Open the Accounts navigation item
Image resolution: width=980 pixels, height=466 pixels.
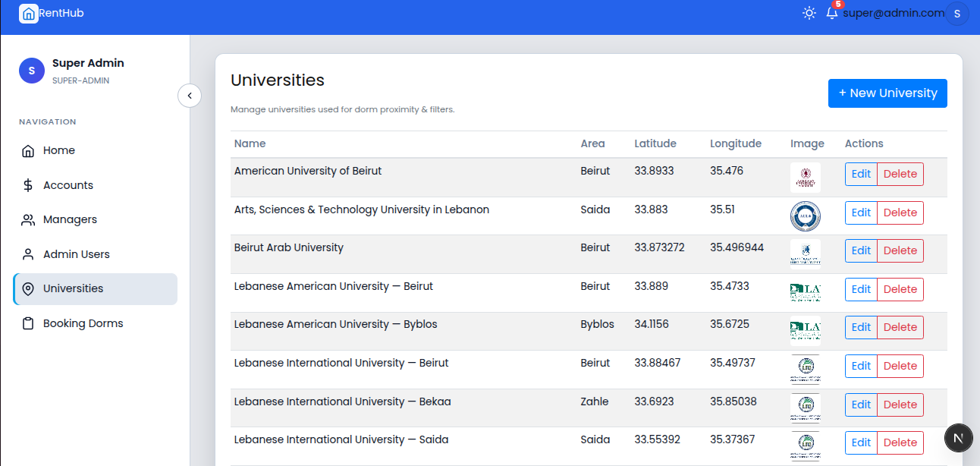[96, 185]
